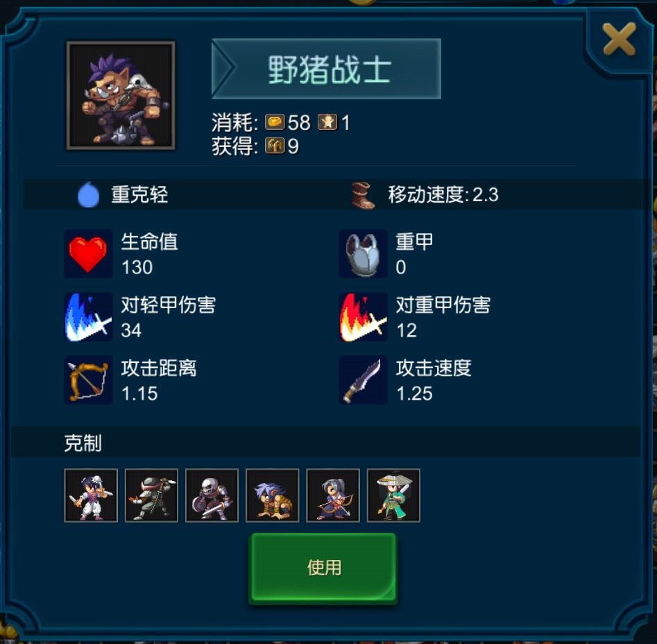Viewport: 657px width, 644px height.
Task: Click the red heart 生命值 icon
Action: pyautogui.click(x=88, y=254)
